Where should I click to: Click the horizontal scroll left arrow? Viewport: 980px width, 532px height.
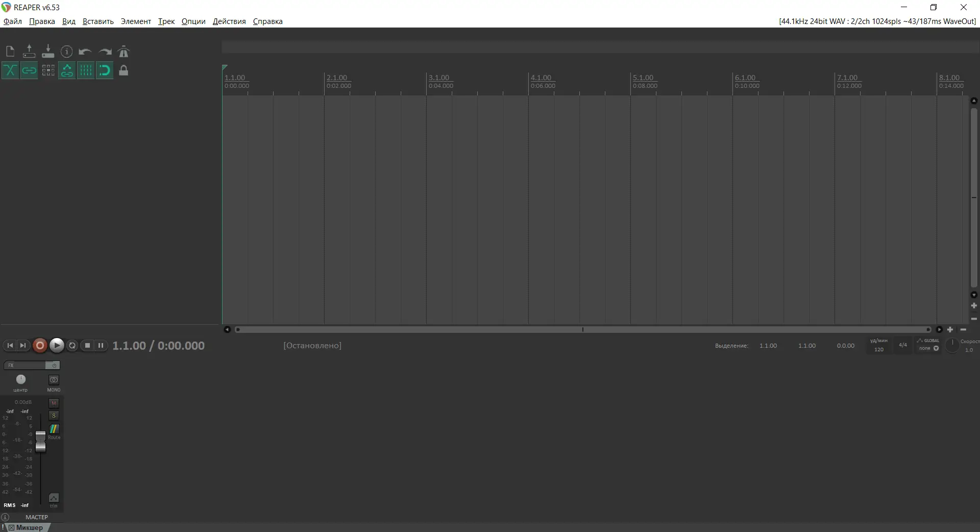click(227, 329)
